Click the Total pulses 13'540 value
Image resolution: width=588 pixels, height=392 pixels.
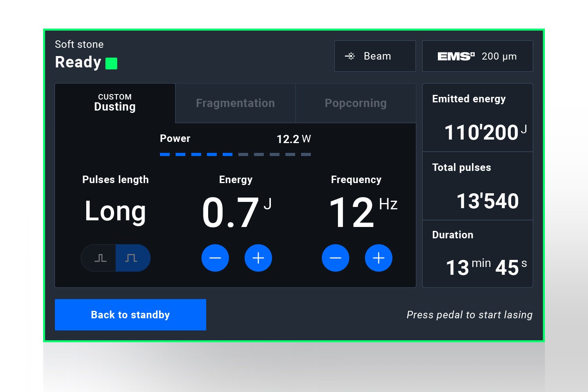click(488, 201)
